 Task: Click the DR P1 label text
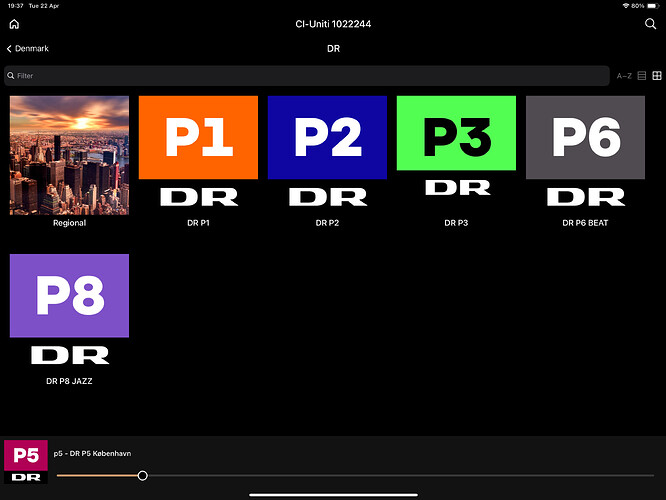[198, 223]
